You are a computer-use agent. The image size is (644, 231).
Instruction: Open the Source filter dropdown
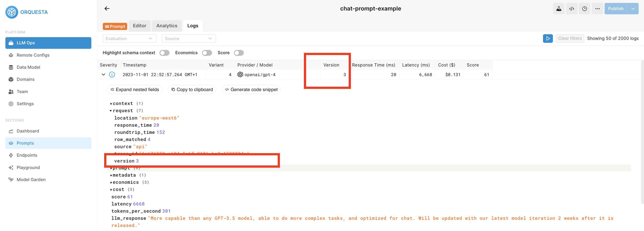[189, 38]
